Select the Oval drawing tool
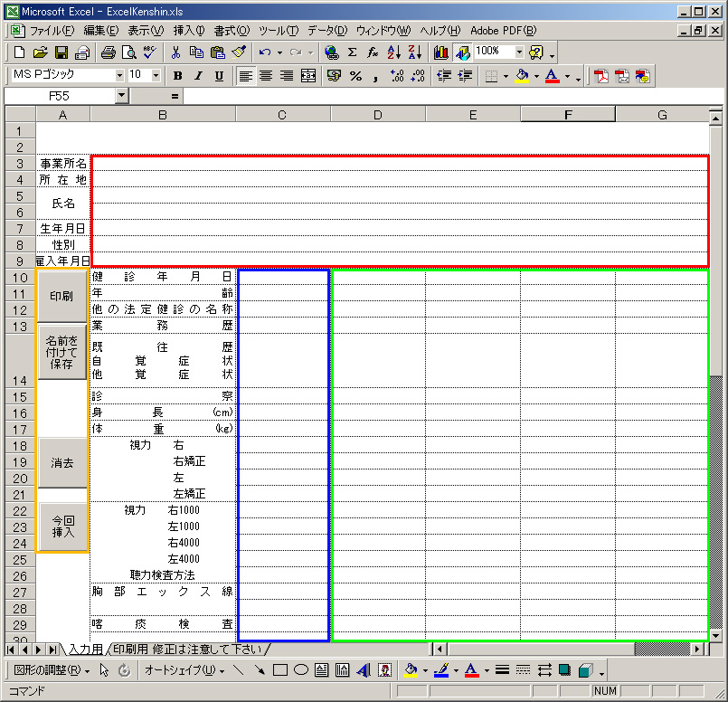 pyautogui.click(x=301, y=670)
